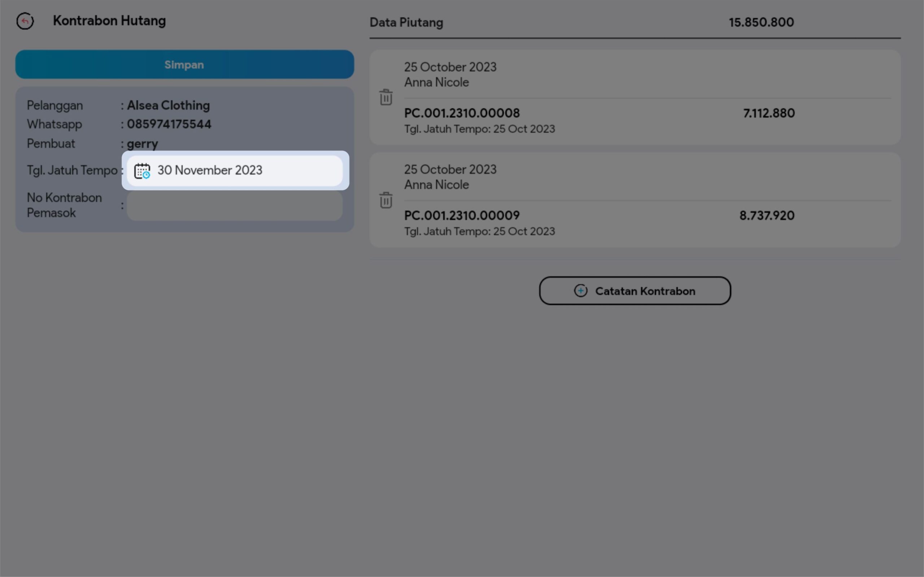Click the calendar icon in due date field
This screenshot has height=577, width=924.
142,171
